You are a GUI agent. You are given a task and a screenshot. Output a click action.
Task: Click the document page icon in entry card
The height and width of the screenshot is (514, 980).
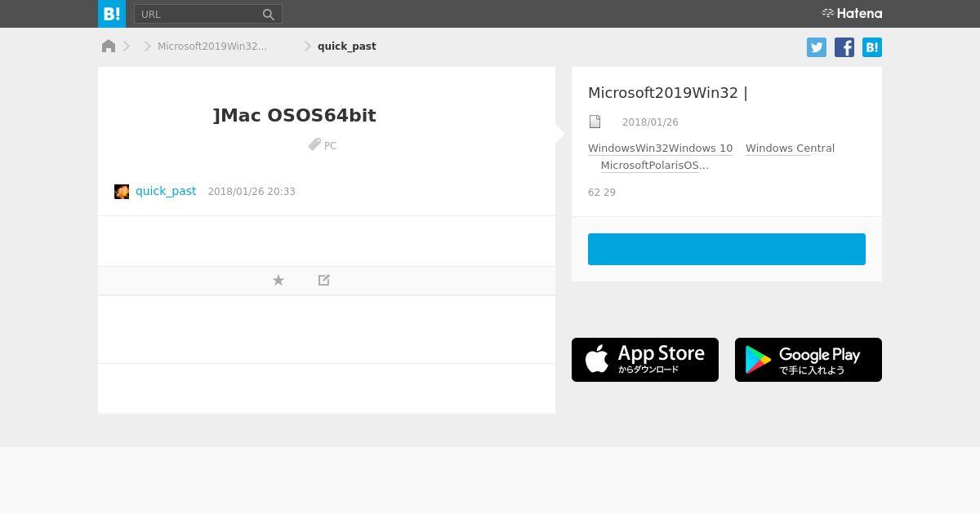(x=595, y=122)
